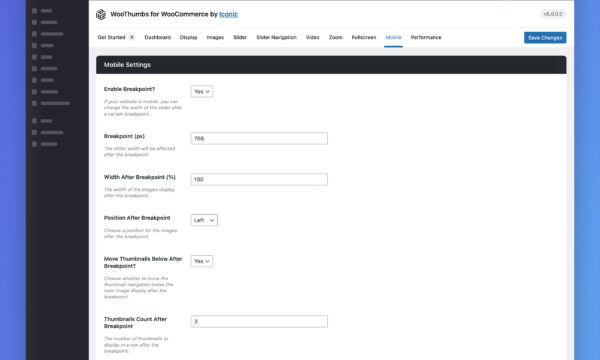Click the "Breakpoint (px)" label
Image resolution: width=600 pixels, height=360 pixels.
point(124,136)
